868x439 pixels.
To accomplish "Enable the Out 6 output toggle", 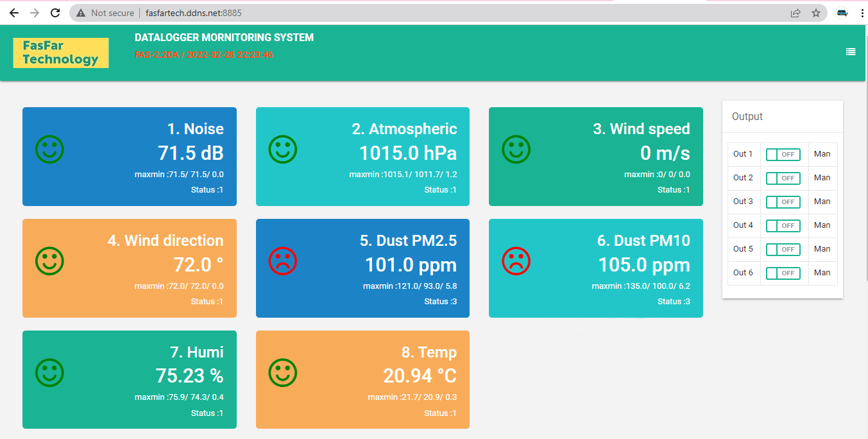I will click(783, 273).
